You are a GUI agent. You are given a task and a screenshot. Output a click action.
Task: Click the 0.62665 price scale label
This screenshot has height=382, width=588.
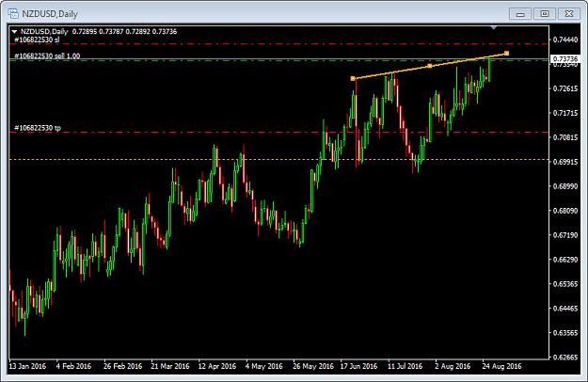pyautogui.click(x=565, y=358)
